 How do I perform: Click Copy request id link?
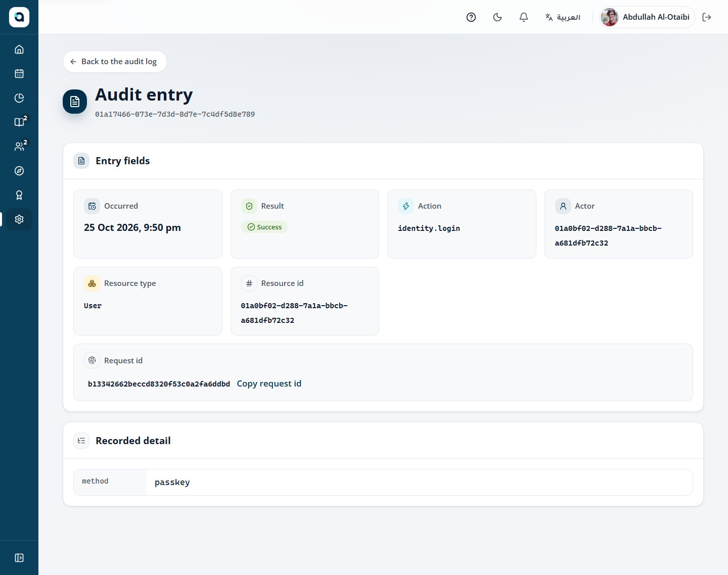[269, 384]
